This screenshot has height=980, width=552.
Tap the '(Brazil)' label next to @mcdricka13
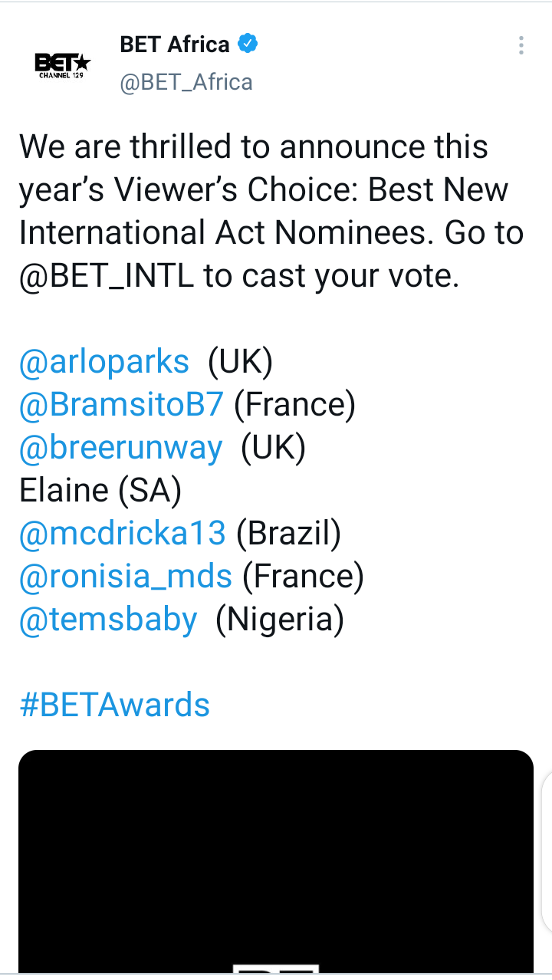(288, 533)
